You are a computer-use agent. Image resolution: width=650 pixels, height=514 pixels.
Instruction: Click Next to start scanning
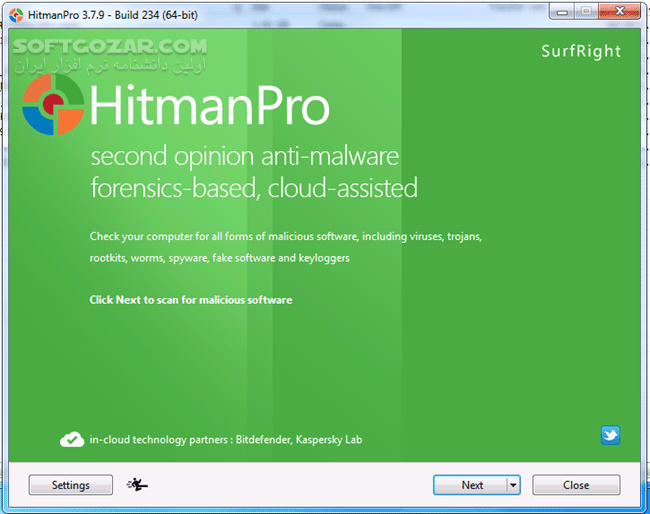pos(470,485)
